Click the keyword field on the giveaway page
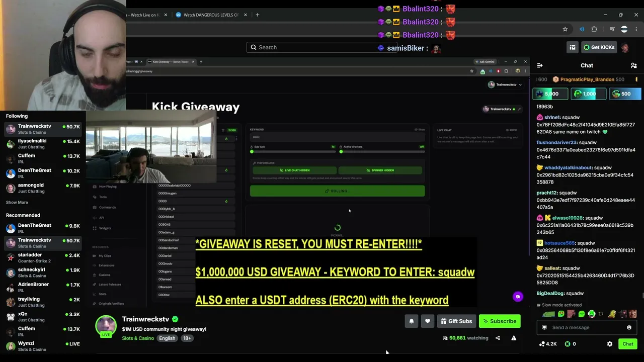Screen dimensions: 644x362 337,137
